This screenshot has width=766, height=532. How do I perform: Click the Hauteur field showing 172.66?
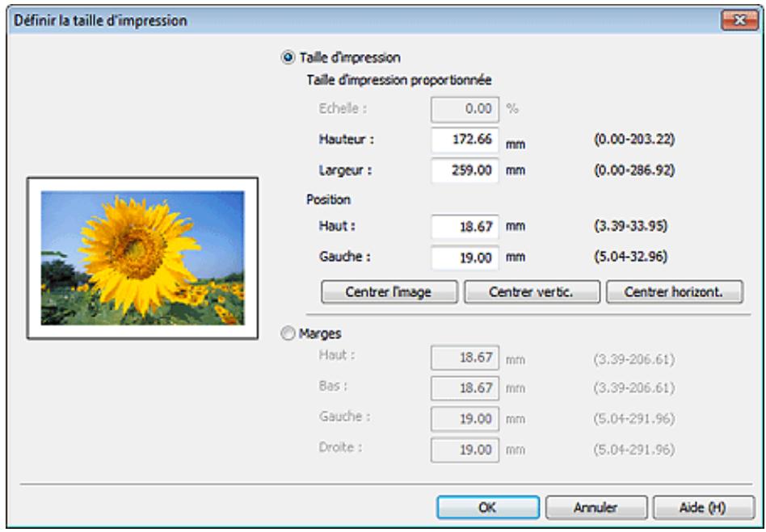[465, 140]
